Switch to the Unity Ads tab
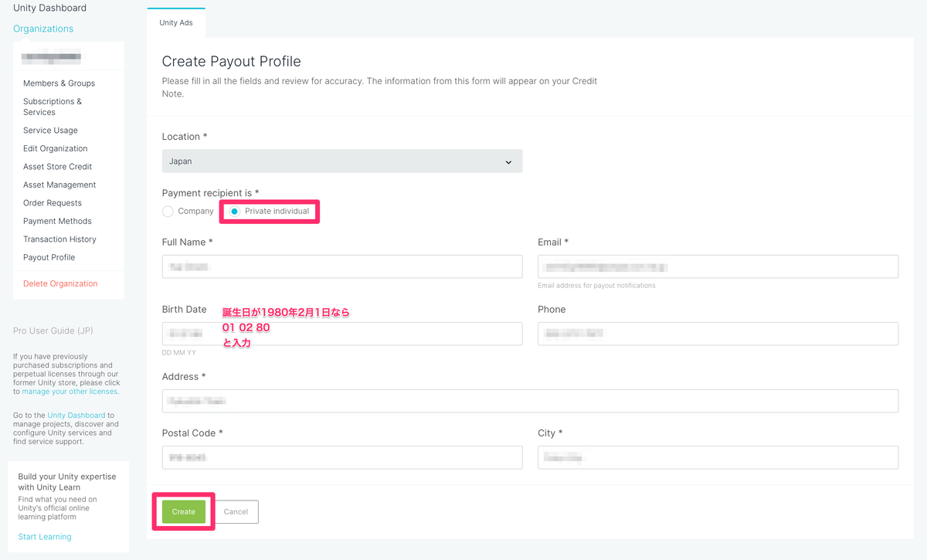This screenshot has width=927, height=560. pos(176,22)
